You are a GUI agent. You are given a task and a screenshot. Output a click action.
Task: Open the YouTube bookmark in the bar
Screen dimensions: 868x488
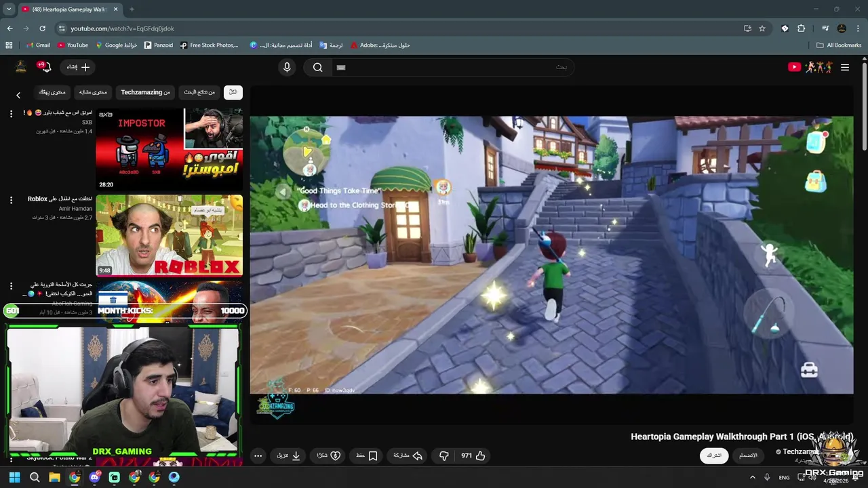click(x=73, y=45)
